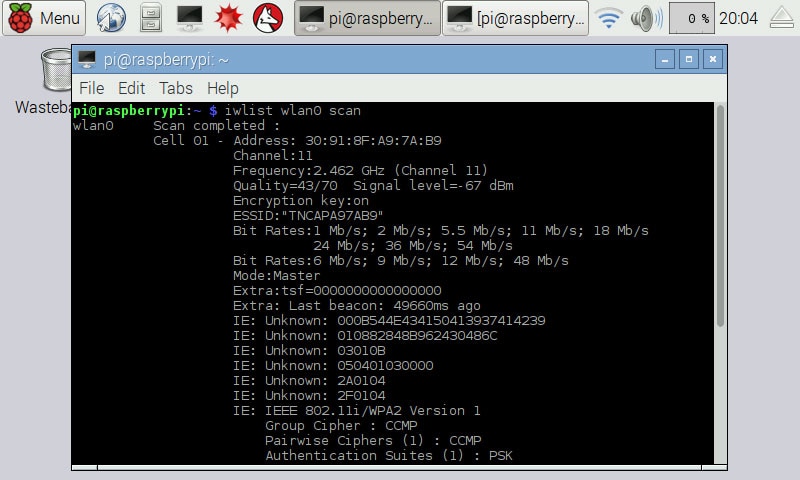800x480 pixels.
Task: Open the volume speaker control
Action: (x=645, y=18)
